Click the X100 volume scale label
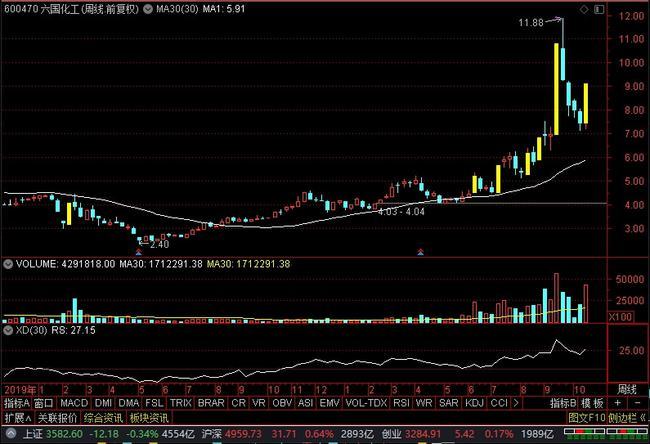This screenshot has height=444, width=650. tap(621, 317)
